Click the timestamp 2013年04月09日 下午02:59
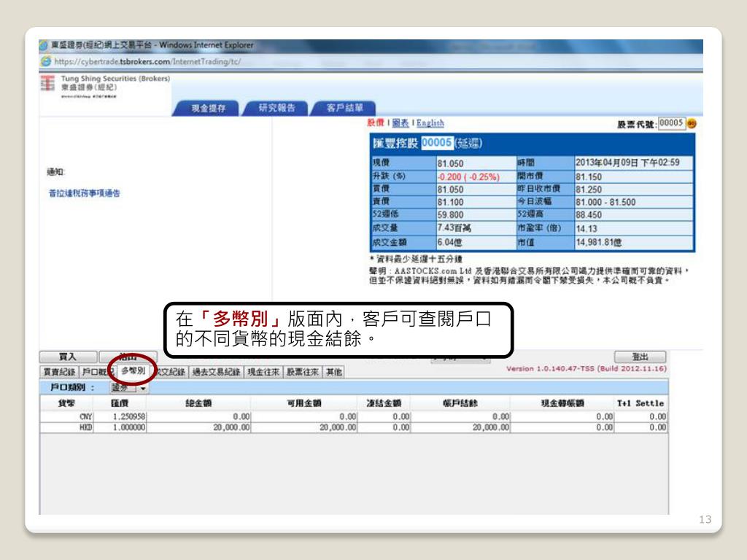 click(x=627, y=163)
